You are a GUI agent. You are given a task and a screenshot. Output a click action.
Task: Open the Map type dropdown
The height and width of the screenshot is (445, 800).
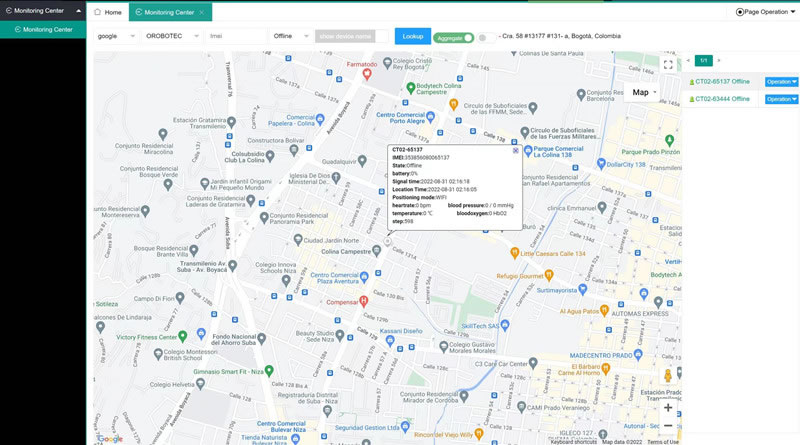[x=644, y=92]
